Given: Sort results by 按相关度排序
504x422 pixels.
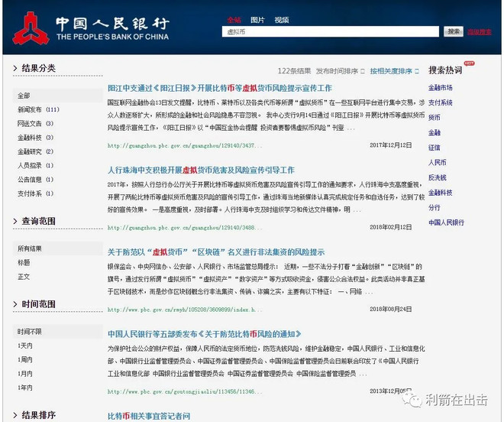Looking at the screenshot, I should tap(394, 71).
